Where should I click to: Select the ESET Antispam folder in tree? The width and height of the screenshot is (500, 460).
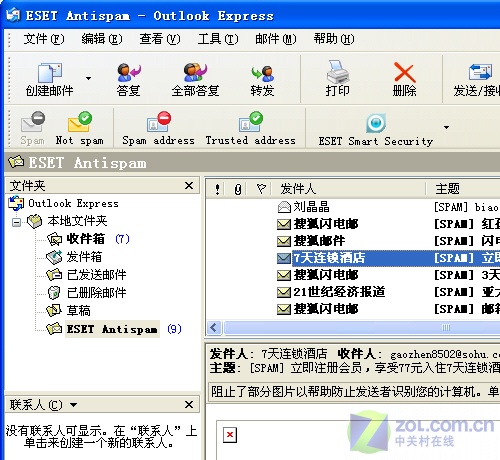coord(112,329)
